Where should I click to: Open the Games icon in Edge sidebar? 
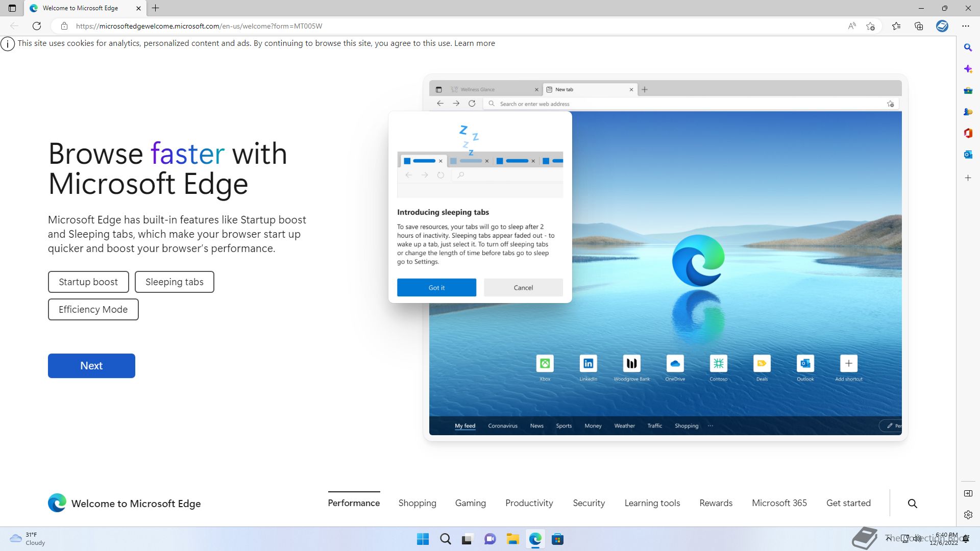coord(968,112)
